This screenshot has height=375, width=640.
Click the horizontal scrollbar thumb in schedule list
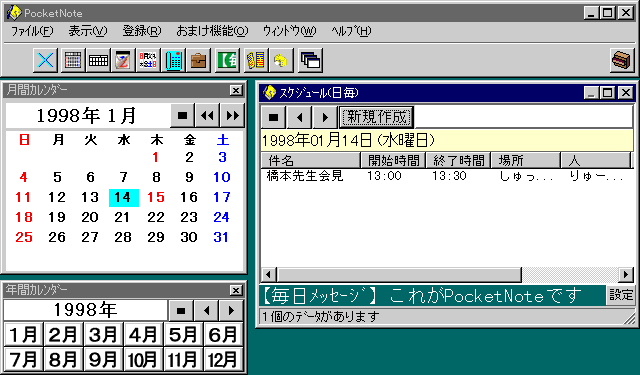point(399,275)
